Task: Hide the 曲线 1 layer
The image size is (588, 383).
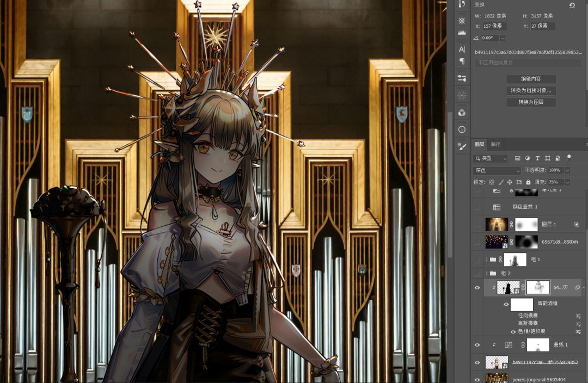Action: (x=477, y=345)
